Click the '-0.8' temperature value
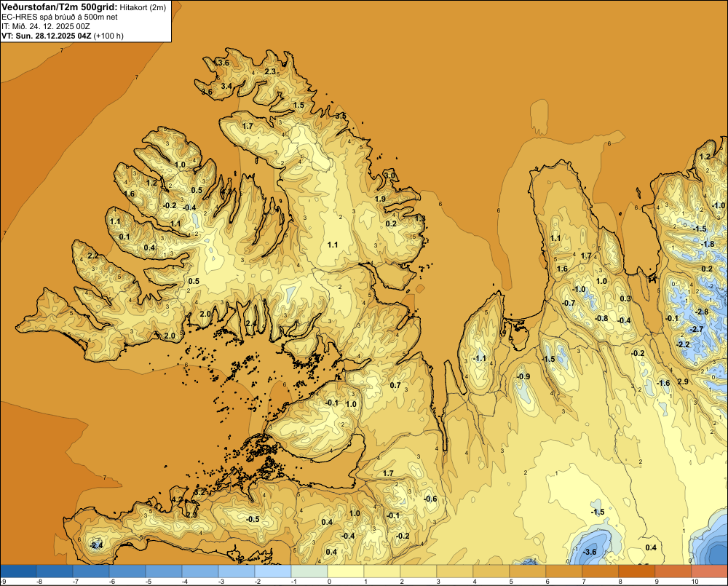This screenshot has height=586, width=728. [x=601, y=318]
